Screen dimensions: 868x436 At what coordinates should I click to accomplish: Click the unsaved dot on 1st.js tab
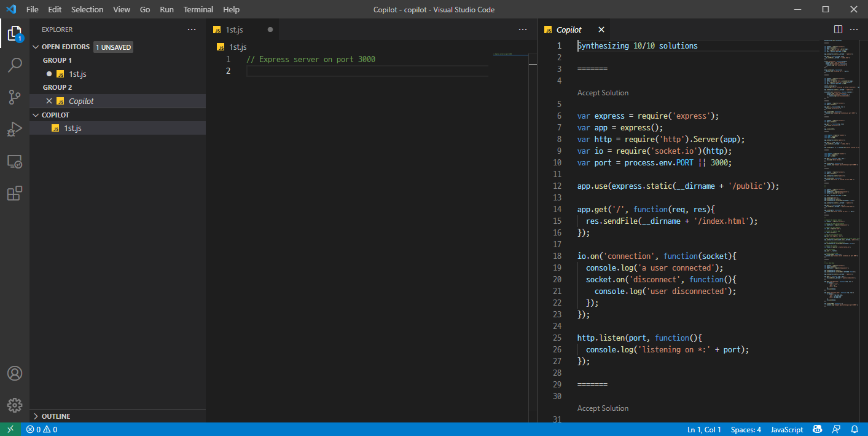pos(270,30)
